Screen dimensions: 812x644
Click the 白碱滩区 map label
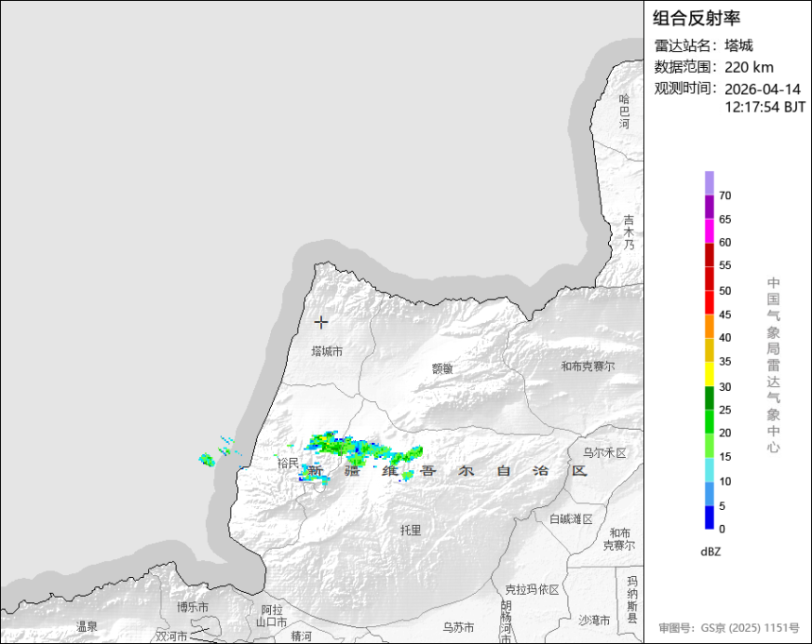click(x=570, y=518)
